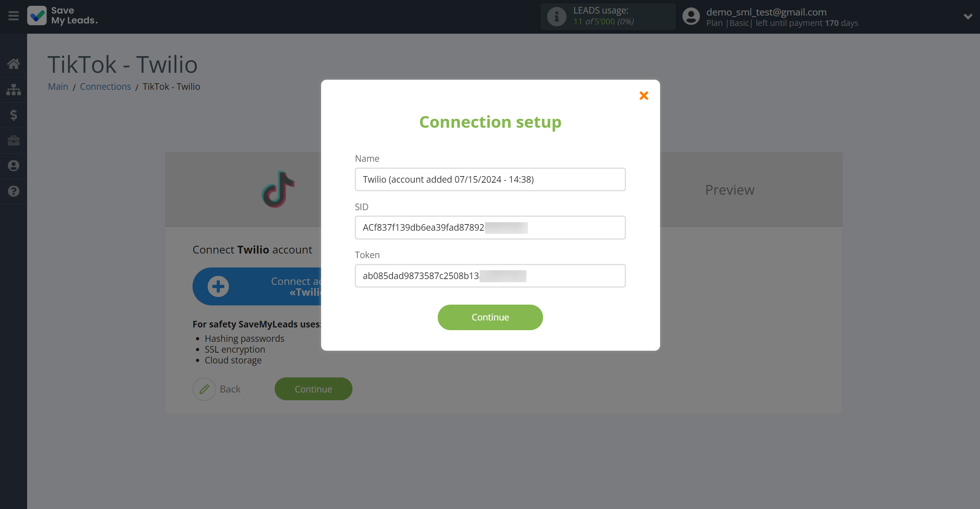
Task: Click the hamburger menu icon top left
Action: [14, 15]
